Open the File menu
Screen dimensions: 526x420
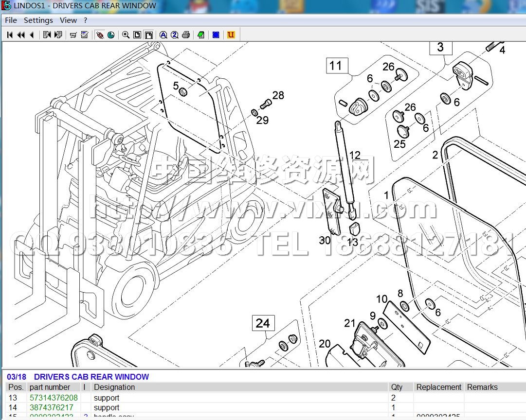[11, 20]
